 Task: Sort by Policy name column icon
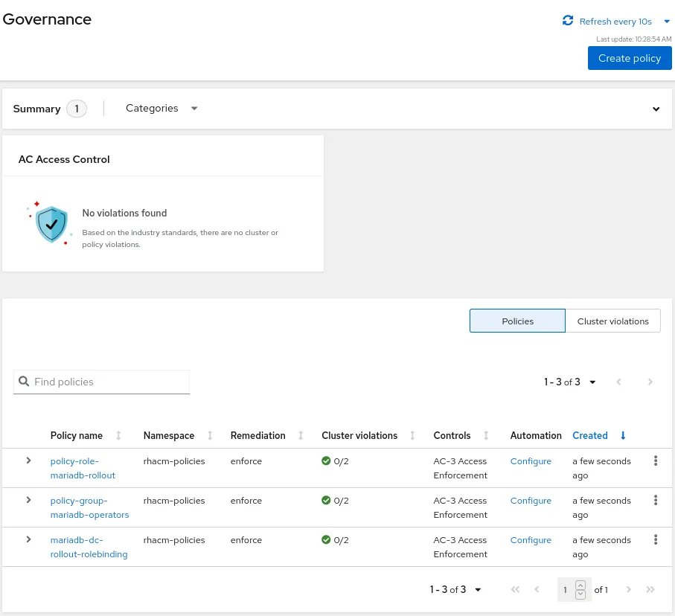[118, 436]
